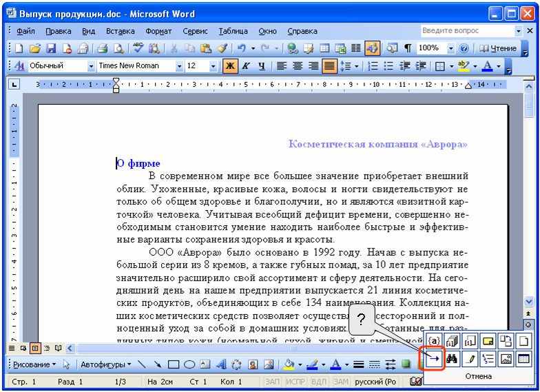Start a bulleted list

click(388, 66)
